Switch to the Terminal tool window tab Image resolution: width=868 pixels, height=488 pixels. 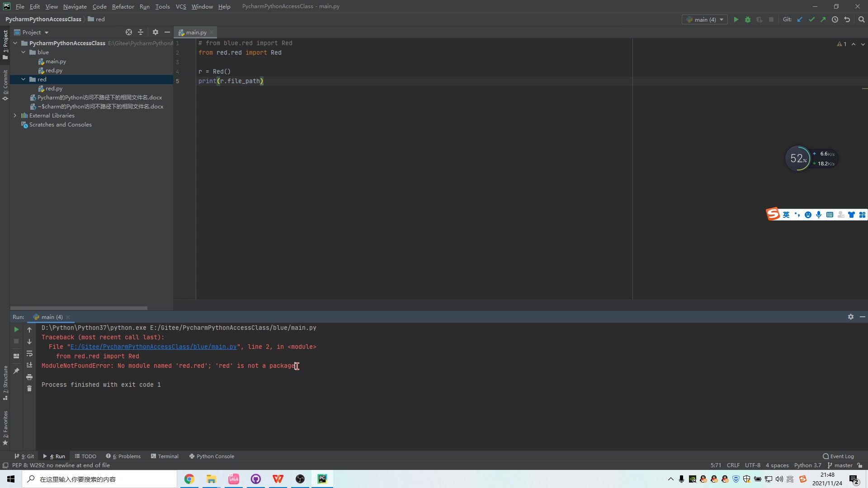pyautogui.click(x=165, y=456)
